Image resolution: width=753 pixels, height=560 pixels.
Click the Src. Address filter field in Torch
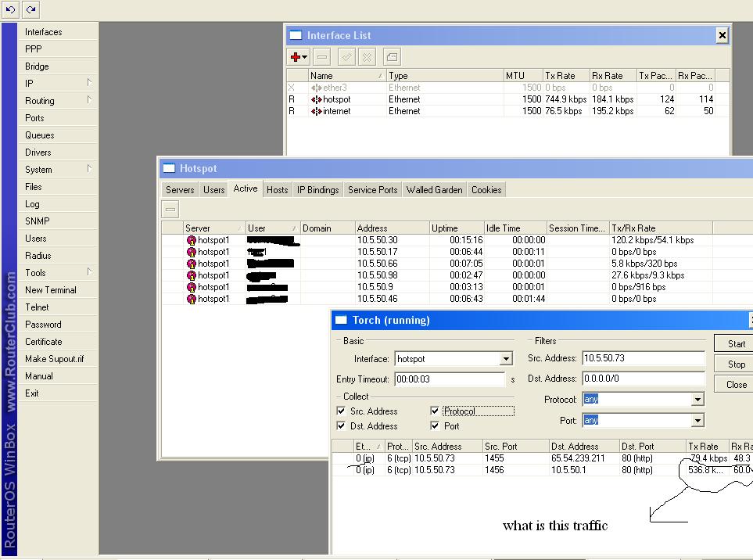coord(643,358)
